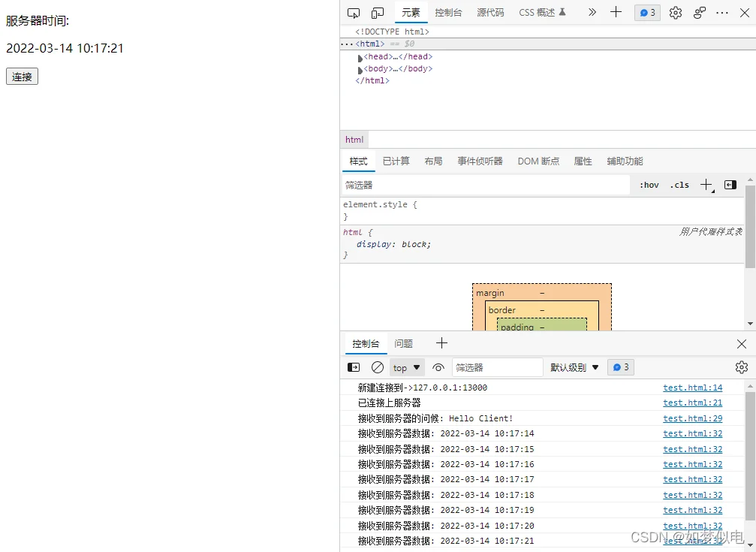Toggle the .cls element classes panel
The height and width of the screenshot is (552, 756).
[679, 185]
